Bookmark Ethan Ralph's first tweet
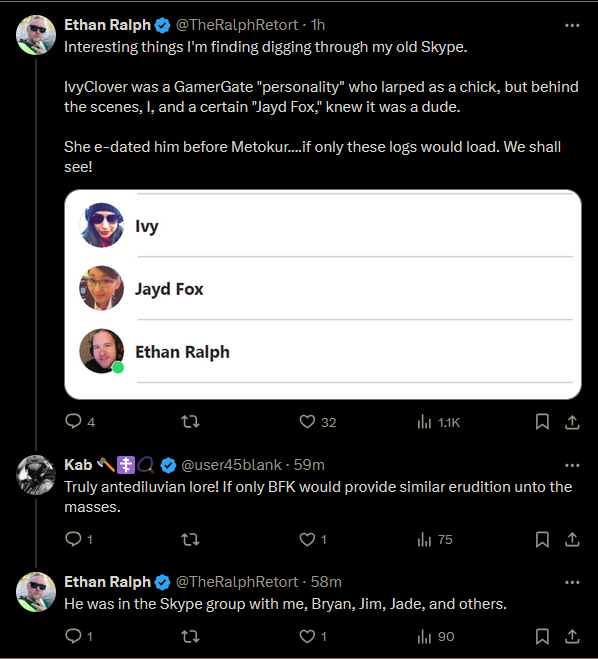The image size is (598, 659). pyautogui.click(x=542, y=422)
